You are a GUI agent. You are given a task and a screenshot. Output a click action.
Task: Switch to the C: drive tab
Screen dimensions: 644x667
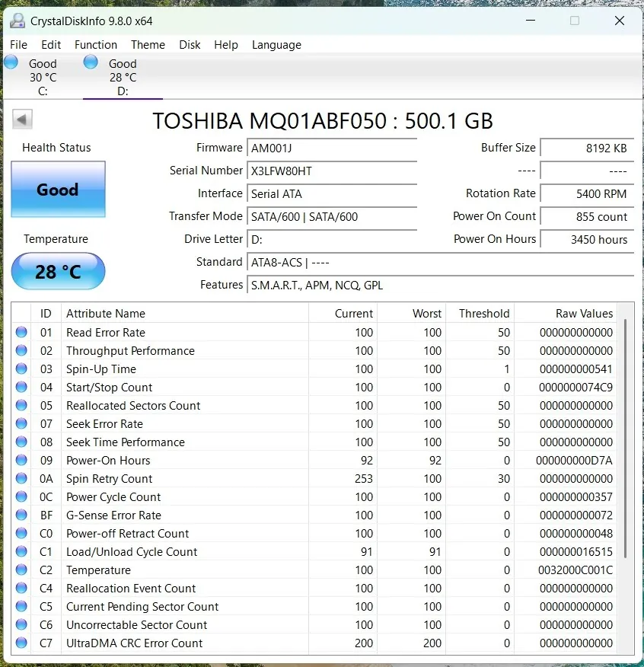click(x=43, y=77)
